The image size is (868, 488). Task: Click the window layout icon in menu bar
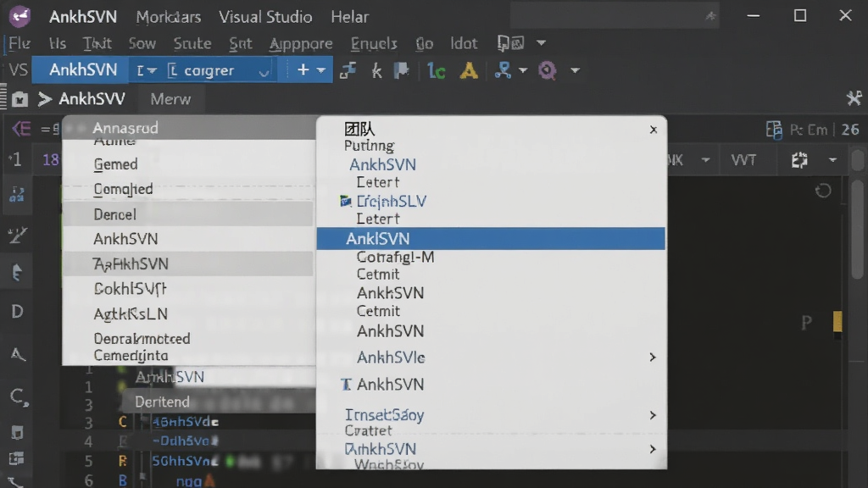point(510,42)
